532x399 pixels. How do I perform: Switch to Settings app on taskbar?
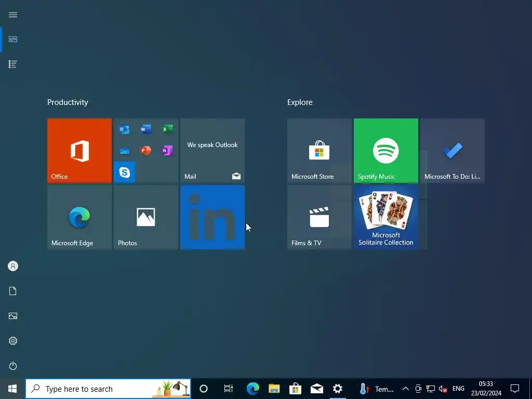point(338,389)
